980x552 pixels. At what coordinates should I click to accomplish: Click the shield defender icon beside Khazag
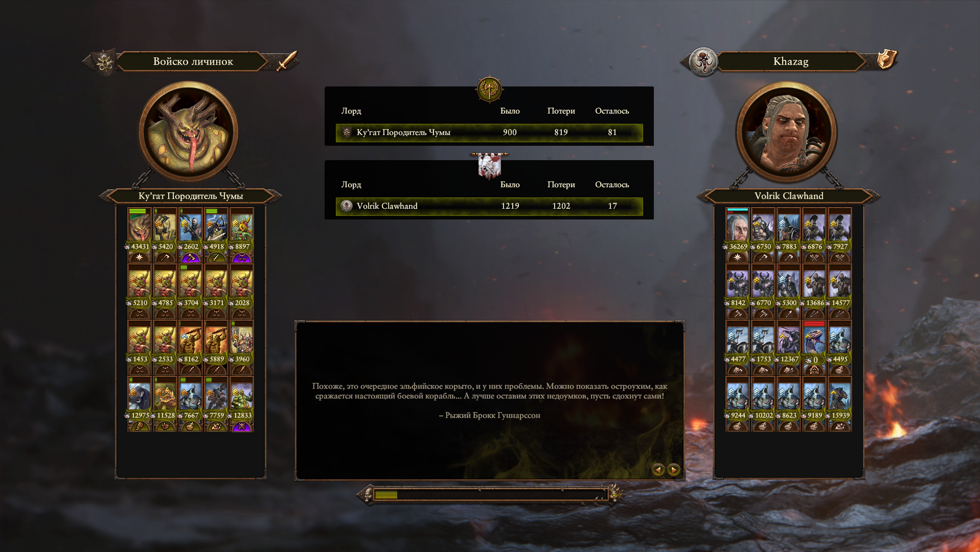coord(887,60)
